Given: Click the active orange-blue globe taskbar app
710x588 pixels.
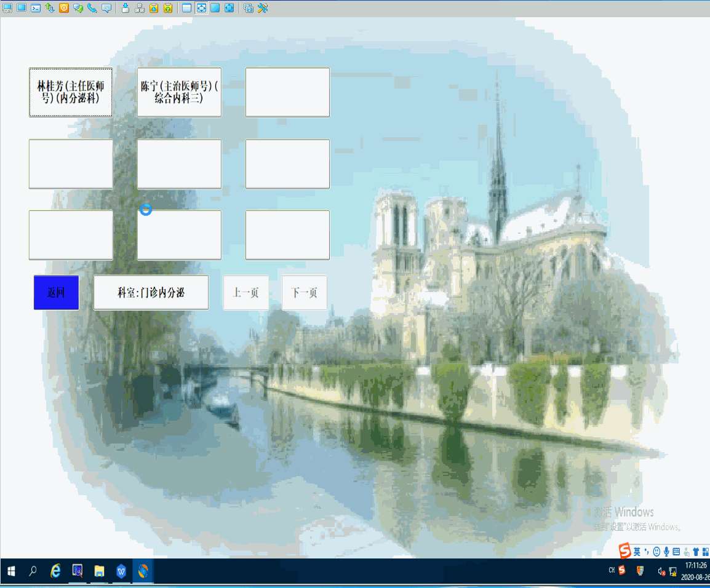Looking at the screenshot, I should (143, 571).
